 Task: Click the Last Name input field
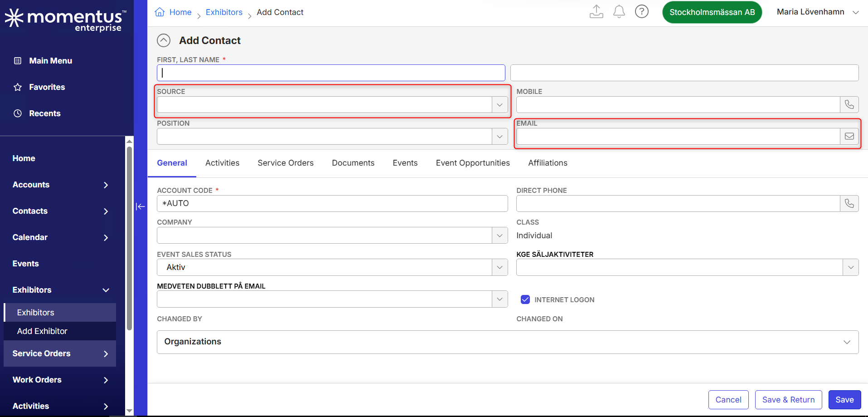(x=684, y=73)
